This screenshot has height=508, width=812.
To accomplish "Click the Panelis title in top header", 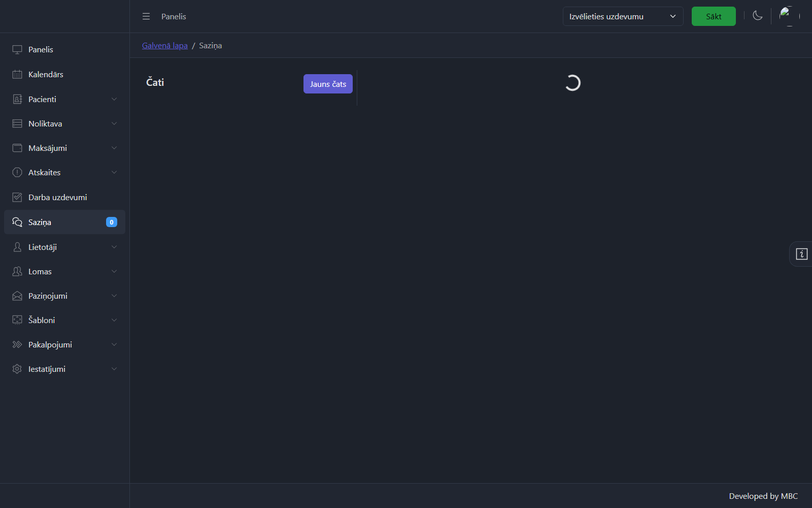I will tap(174, 16).
